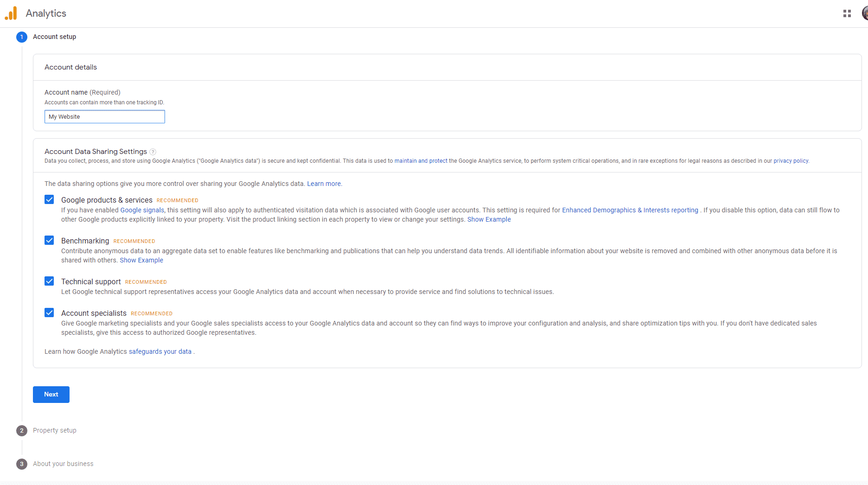Image resolution: width=868 pixels, height=485 pixels.
Task: Click RECOMMENDED tag beside Account specialists
Action: coord(152,313)
